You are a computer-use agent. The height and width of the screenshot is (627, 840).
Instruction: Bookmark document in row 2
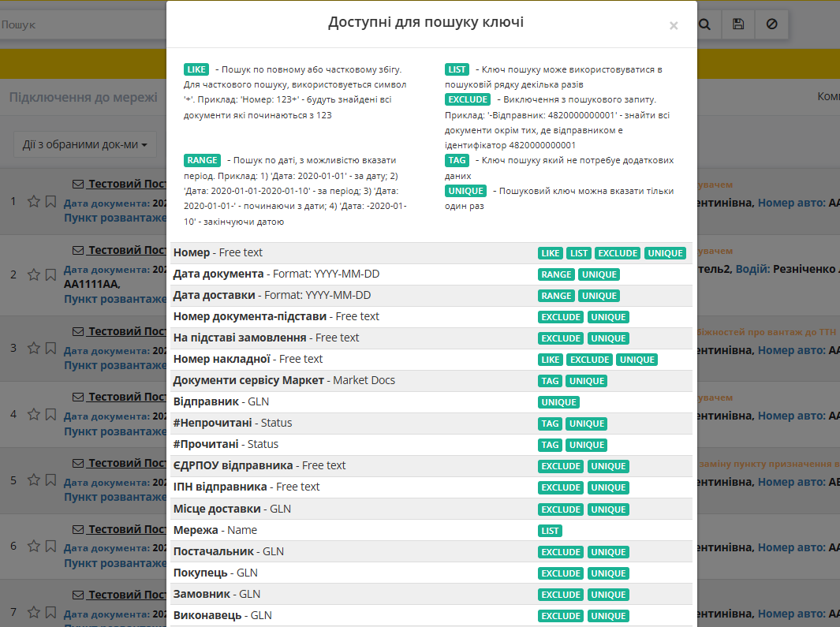pos(50,274)
